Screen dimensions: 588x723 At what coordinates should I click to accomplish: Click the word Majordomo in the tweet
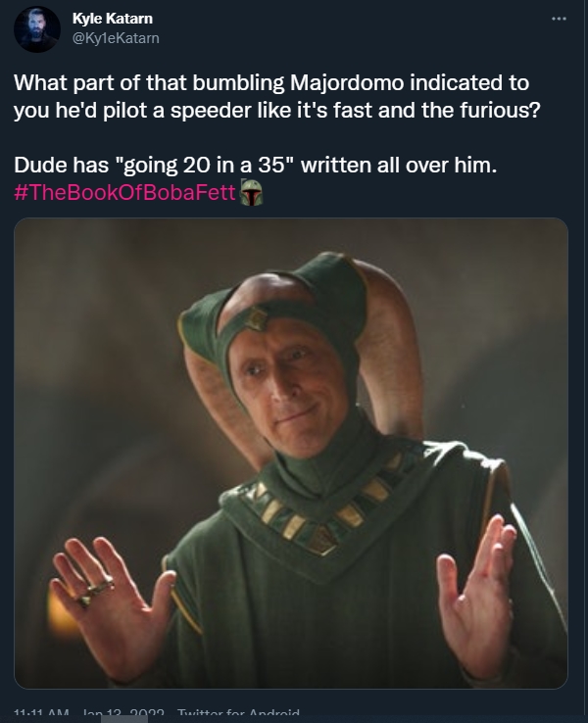point(347,82)
